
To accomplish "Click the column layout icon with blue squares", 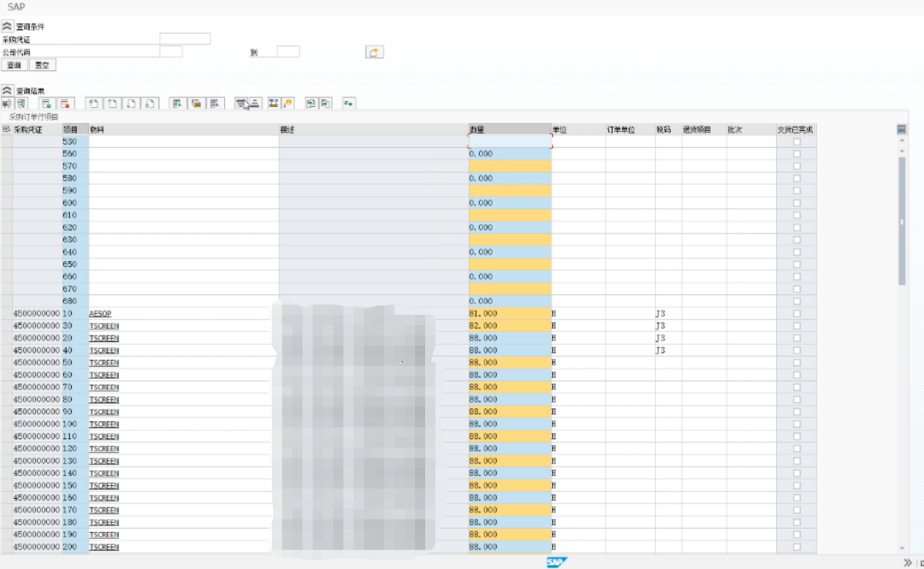I will click(x=274, y=104).
